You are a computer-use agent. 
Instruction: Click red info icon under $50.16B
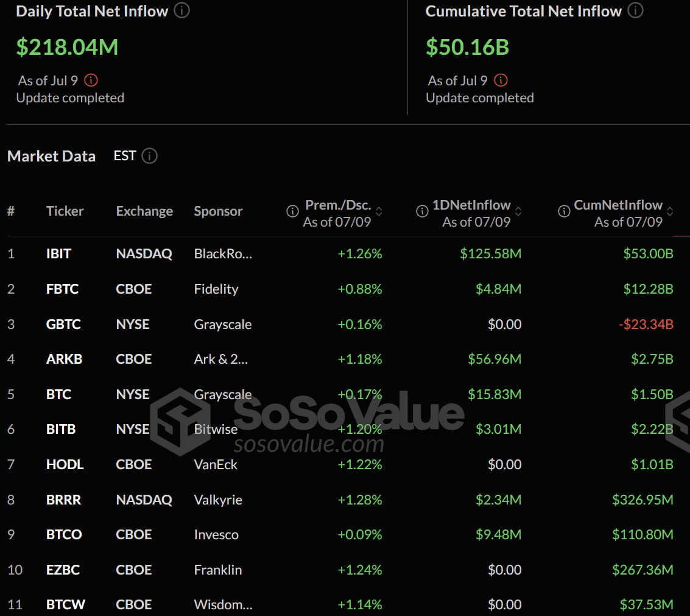pos(501,80)
